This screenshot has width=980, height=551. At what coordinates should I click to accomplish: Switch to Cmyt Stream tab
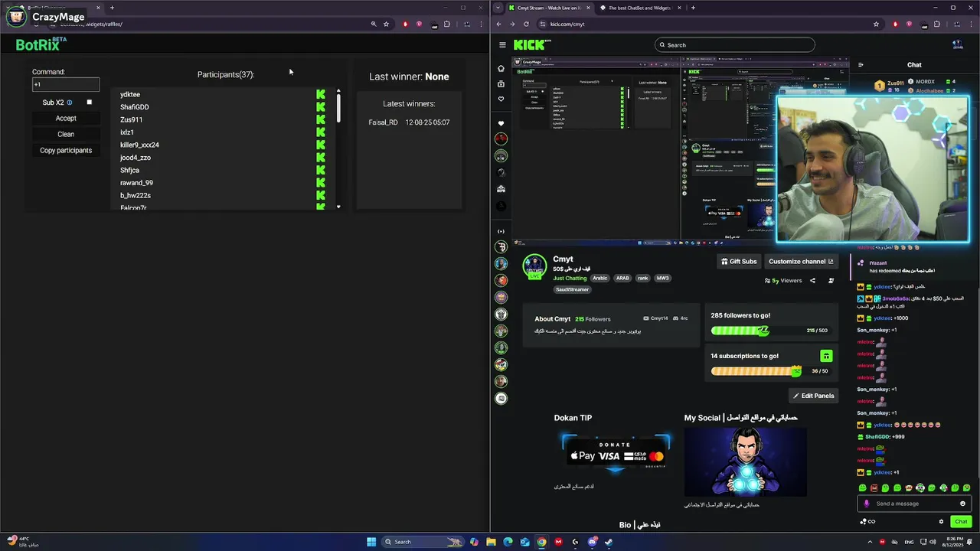pyautogui.click(x=550, y=8)
